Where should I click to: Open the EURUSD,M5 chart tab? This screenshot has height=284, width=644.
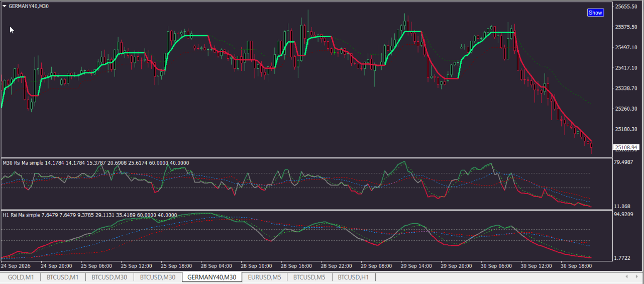pyautogui.click(x=264, y=277)
